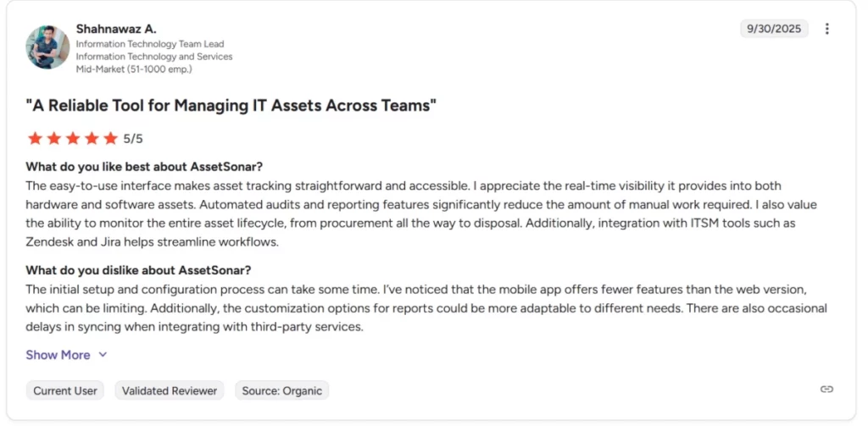Click the review title about managing IT assets
This screenshot has height=426, width=868.
tap(231, 105)
